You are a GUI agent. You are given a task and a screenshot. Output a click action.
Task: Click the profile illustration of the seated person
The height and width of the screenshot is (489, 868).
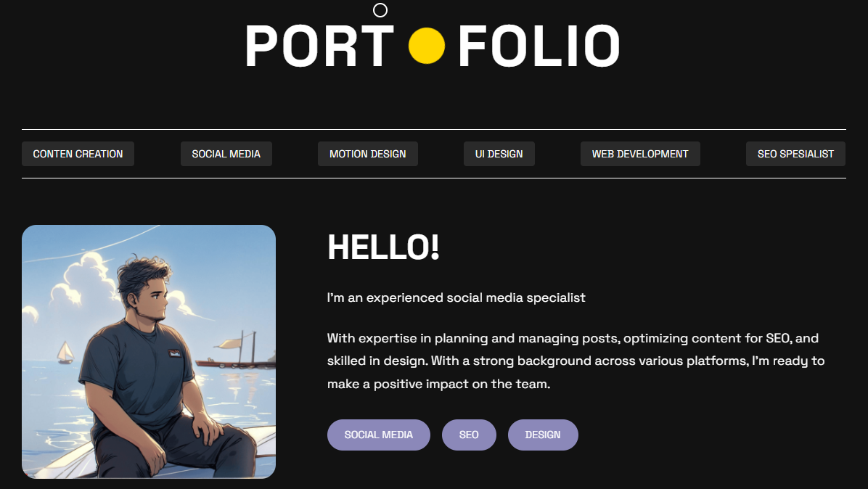[149, 351]
